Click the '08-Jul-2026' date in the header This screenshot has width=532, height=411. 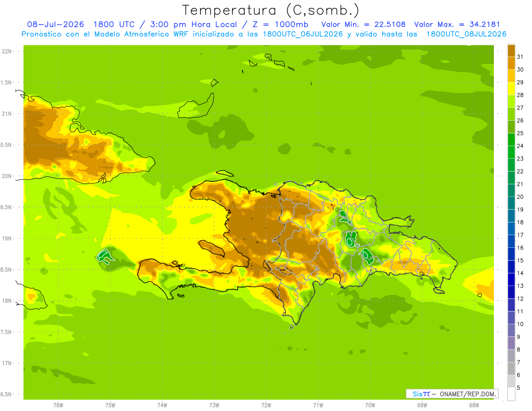[56, 24]
